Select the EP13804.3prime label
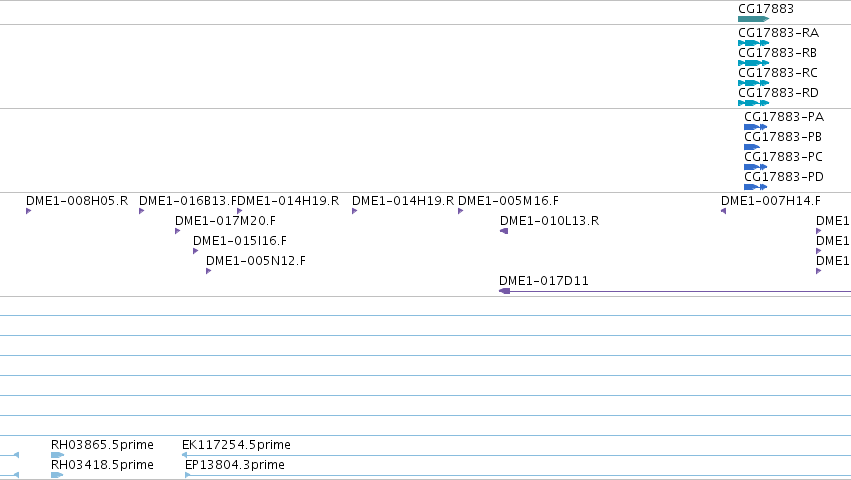The width and height of the screenshot is (851, 480). 235,465
